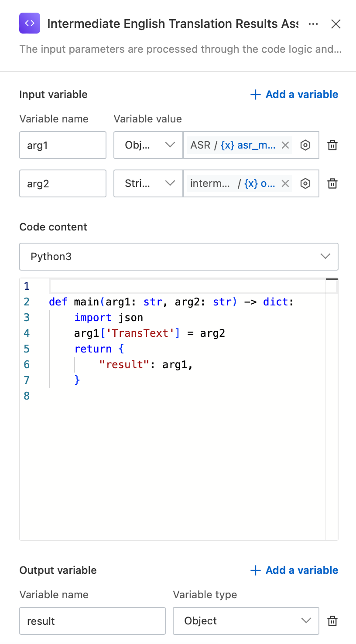The image size is (356, 644).
Task: Delete the arg2 input variable
Action: [332, 183]
